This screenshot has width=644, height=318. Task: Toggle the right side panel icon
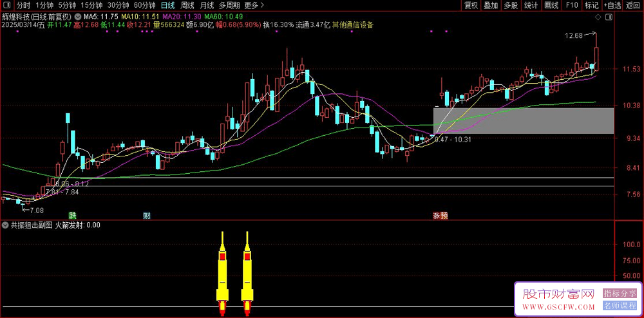(609, 17)
